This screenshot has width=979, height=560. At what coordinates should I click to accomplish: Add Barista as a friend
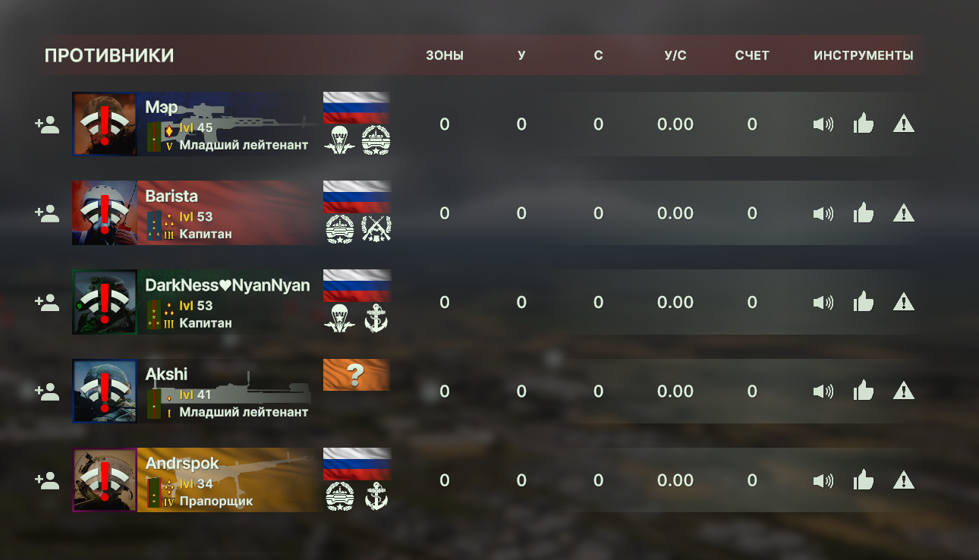[x=47, y=213]
